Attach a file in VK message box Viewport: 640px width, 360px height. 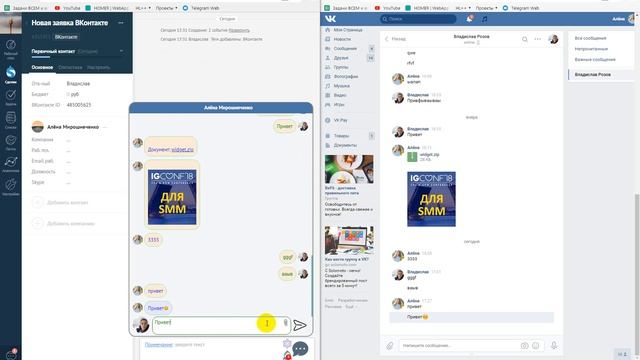pyautogui.click(x=390, y=346)
